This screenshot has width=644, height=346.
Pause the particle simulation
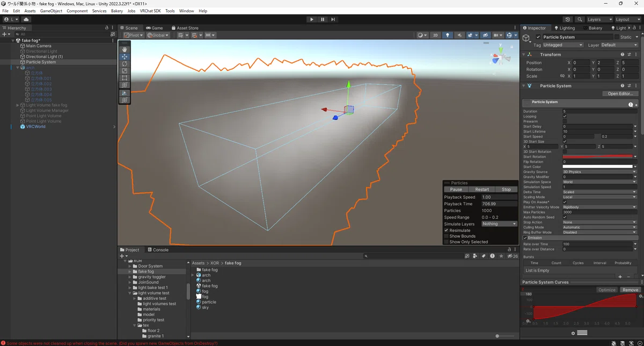(x=456, y=189)
